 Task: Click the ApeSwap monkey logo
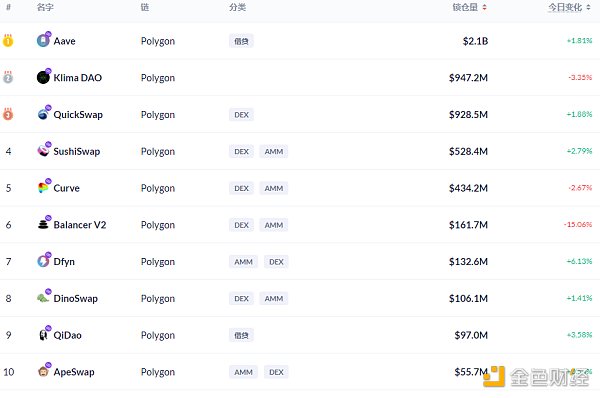point(43,371)
